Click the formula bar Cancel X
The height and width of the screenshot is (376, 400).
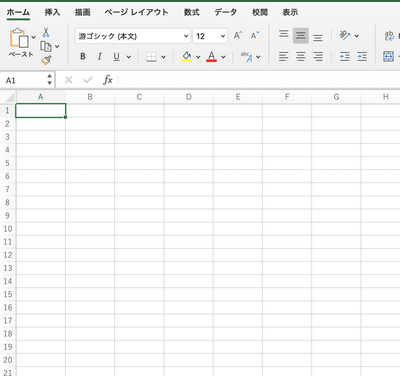68,80
